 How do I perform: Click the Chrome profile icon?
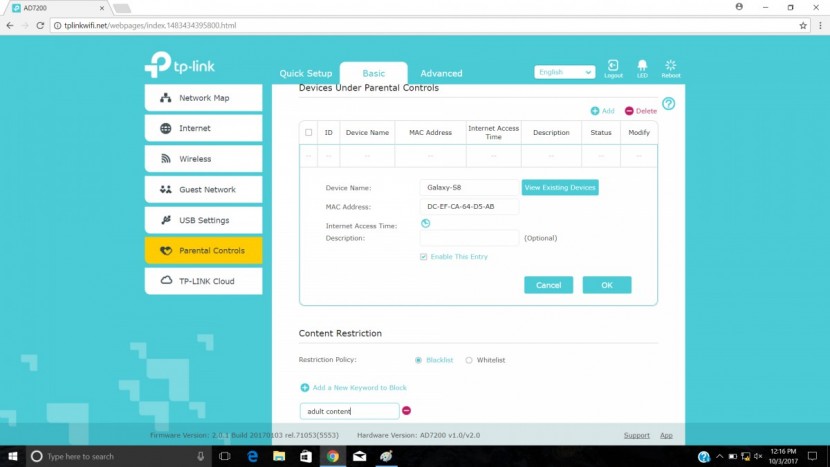[x=739, y=7]
